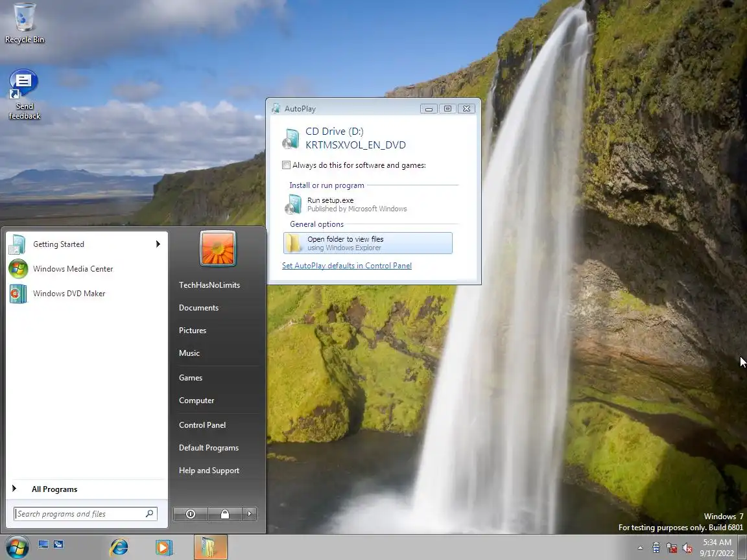Click the setup.exe icon beside Run setup.exe
The image size is (747, 560).
click(294, 204)
